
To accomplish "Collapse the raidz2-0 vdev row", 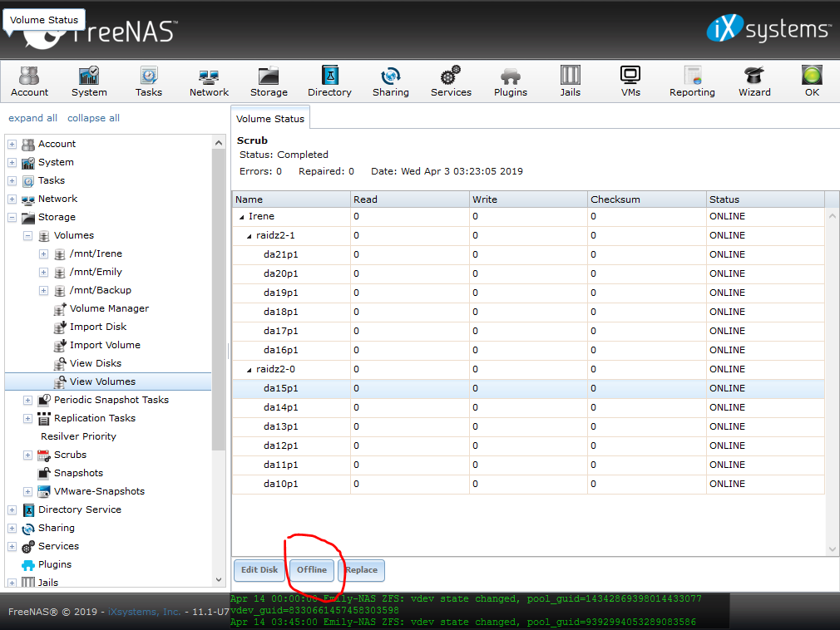I will pyautogui.click(x=250, y=370).
